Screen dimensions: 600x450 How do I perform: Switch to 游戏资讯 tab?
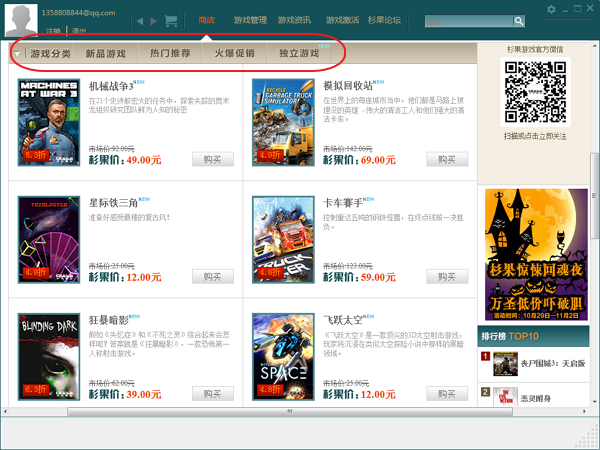(x=294, y=20)
